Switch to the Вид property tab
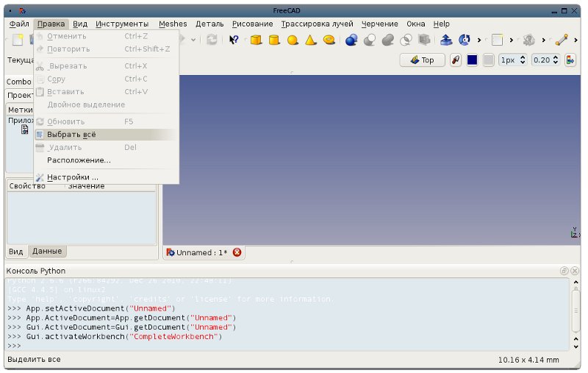This screenshot has height=373, width=588. (x=16, y=252)
